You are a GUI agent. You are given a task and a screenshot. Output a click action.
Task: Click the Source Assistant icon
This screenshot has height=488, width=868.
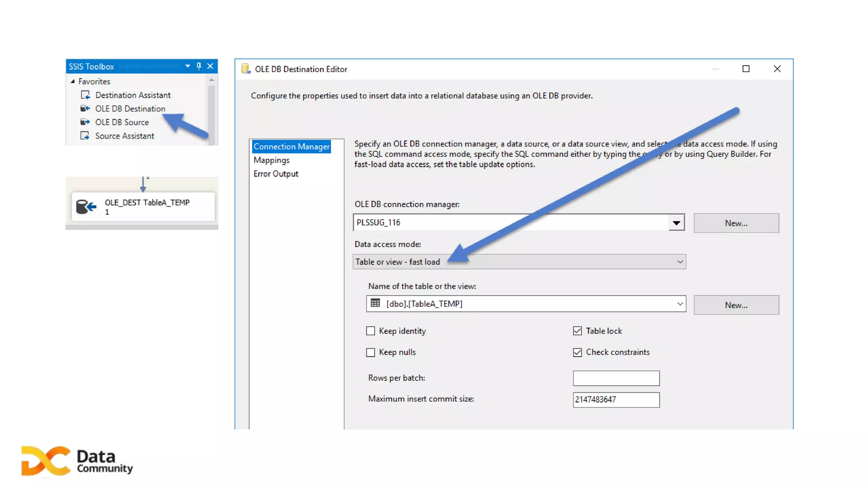[85, 136]
